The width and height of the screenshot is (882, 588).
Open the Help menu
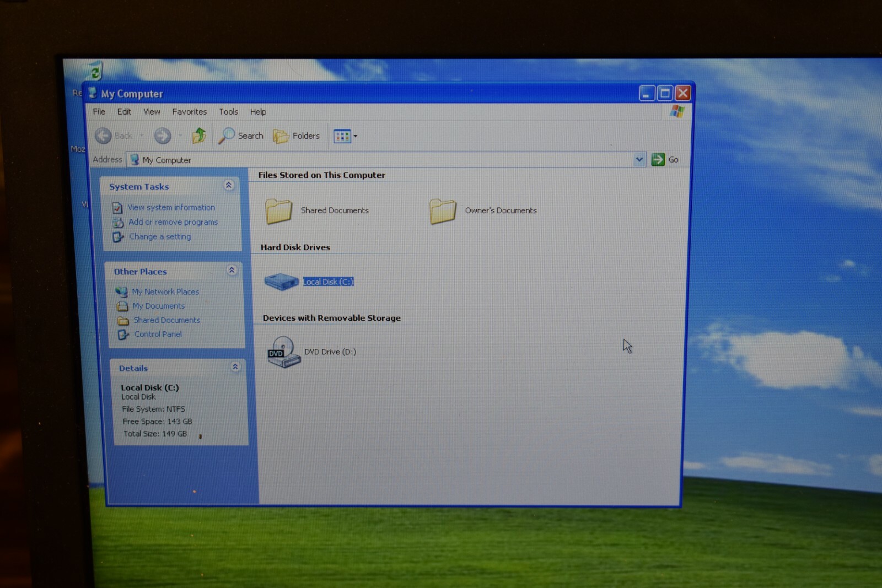[258, 111]
